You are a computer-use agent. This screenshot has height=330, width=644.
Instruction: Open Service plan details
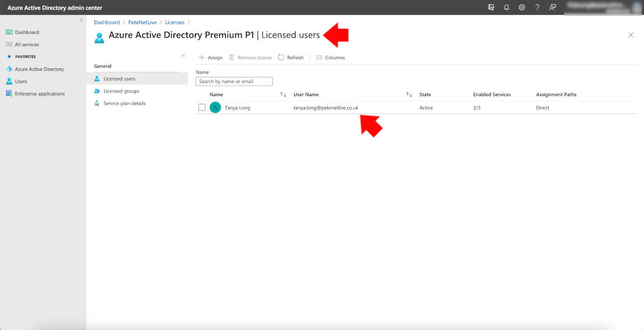point(123,103)
